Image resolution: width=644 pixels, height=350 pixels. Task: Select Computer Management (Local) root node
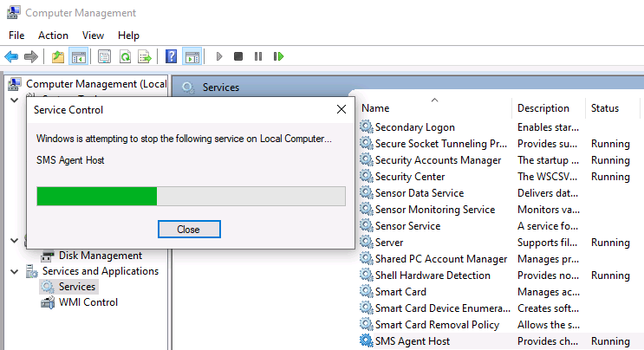click(x=96, y=84)
